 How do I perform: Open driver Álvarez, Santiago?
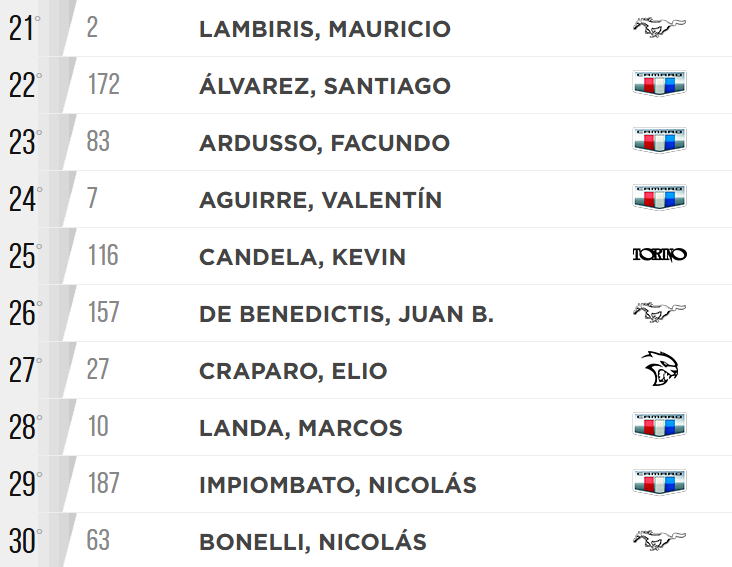[x=325, y=86]
